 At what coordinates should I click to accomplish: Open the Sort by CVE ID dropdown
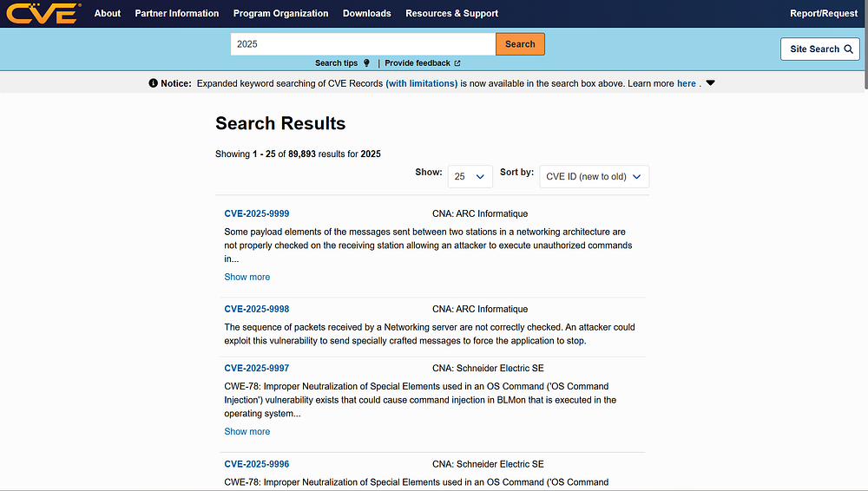point(594,177)
